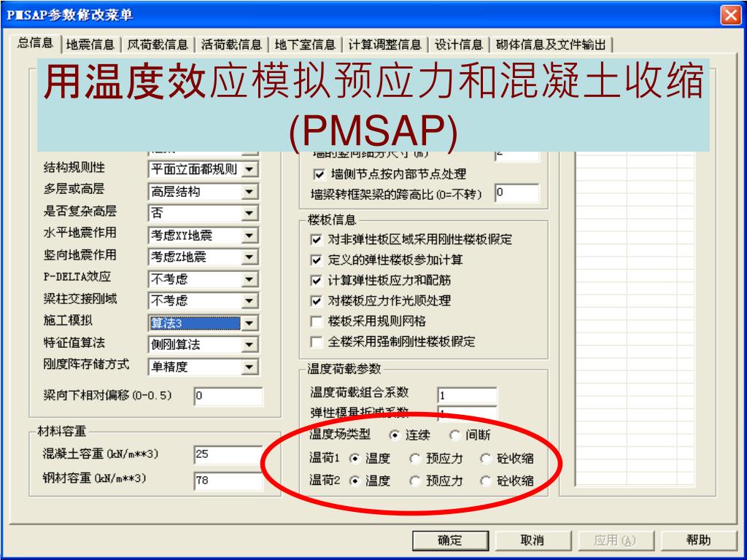Expand the 多层或高层 dropdown
The height and width of the screenshot is (560, 747).
249,192
